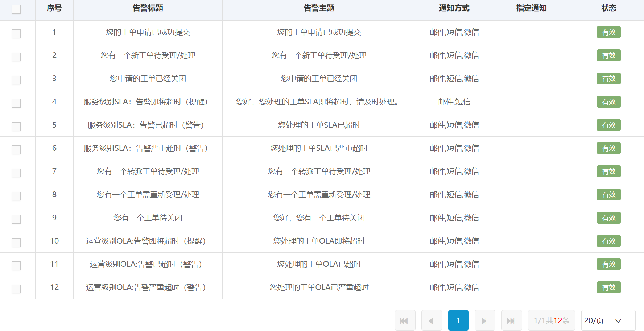Select checkbox for row 4 SLA alert
Screen dimensions: 644x331
[x=16, y=103]
